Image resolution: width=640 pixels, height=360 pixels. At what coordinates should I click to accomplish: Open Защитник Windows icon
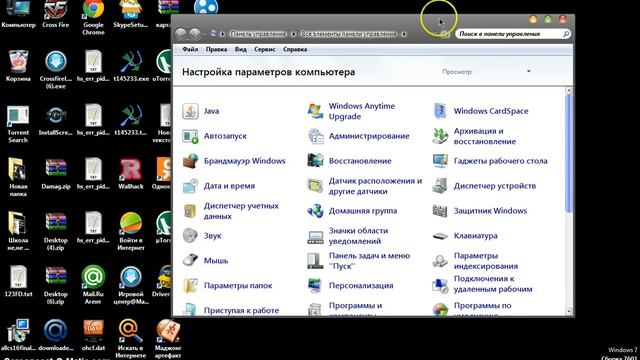click(x=440, y=211)
